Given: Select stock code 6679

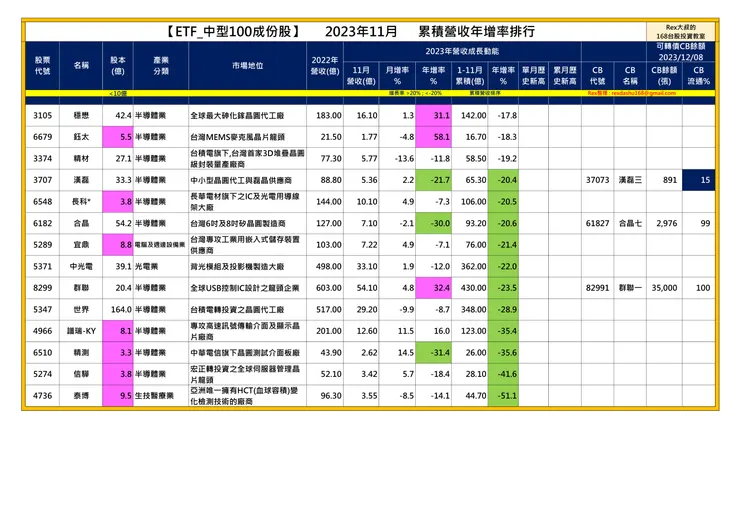Looking at the screenshot, I should (x=42, y=137).
